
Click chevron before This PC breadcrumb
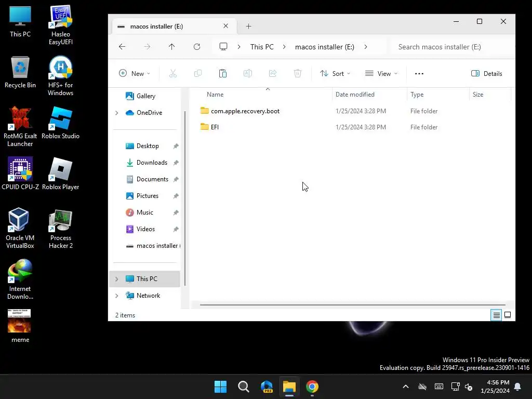[239, 47]
